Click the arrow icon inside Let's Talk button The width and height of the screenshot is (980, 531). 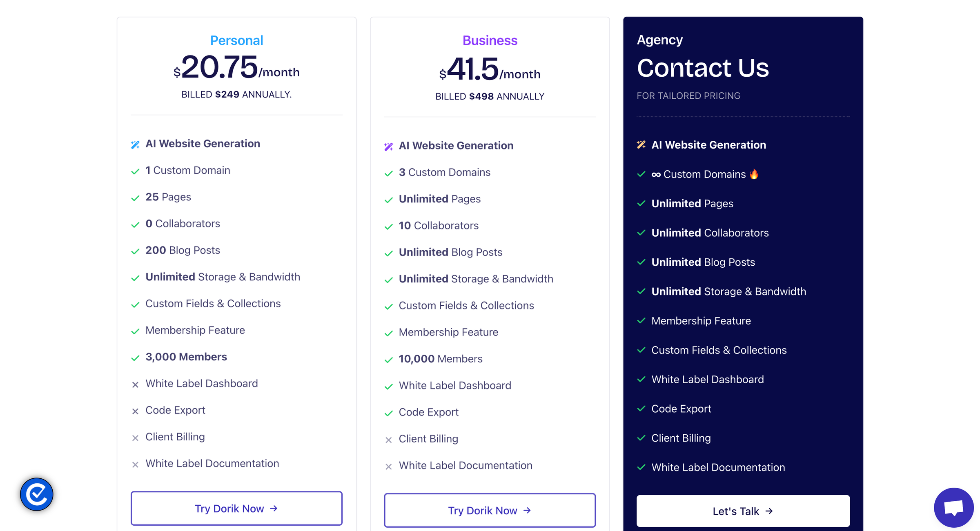pyautogui.click(x=770, y=511)
